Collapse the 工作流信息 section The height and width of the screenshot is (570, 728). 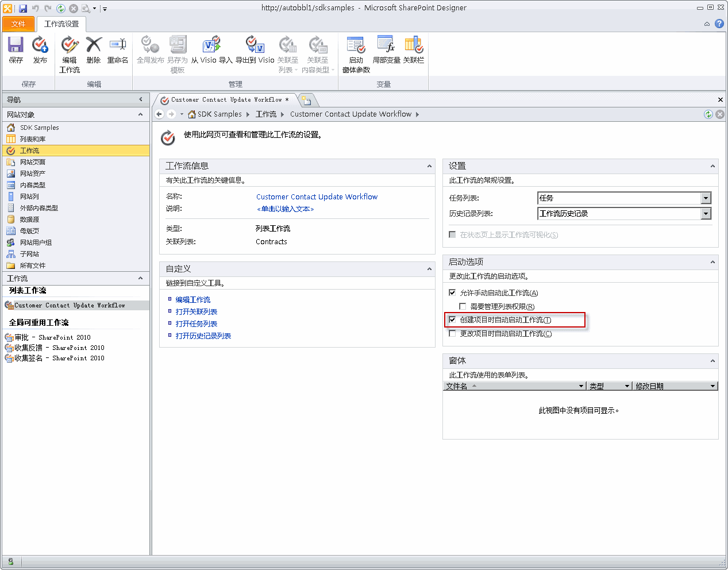click(x=429, y=166)
